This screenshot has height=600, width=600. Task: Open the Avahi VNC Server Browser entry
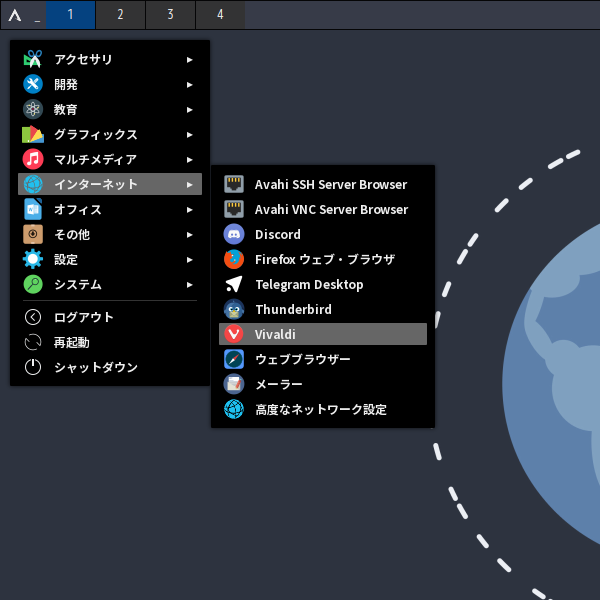click(x=323, y=209)
